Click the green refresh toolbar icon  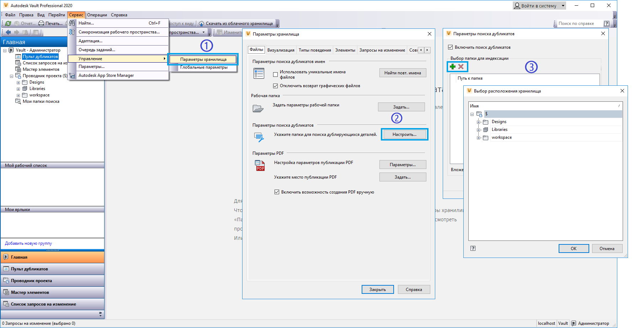8,23
